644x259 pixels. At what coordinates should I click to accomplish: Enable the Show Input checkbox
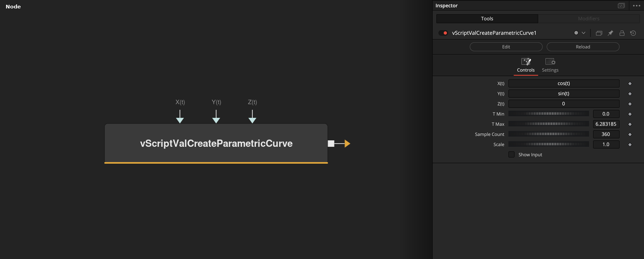tap(511, 154)
